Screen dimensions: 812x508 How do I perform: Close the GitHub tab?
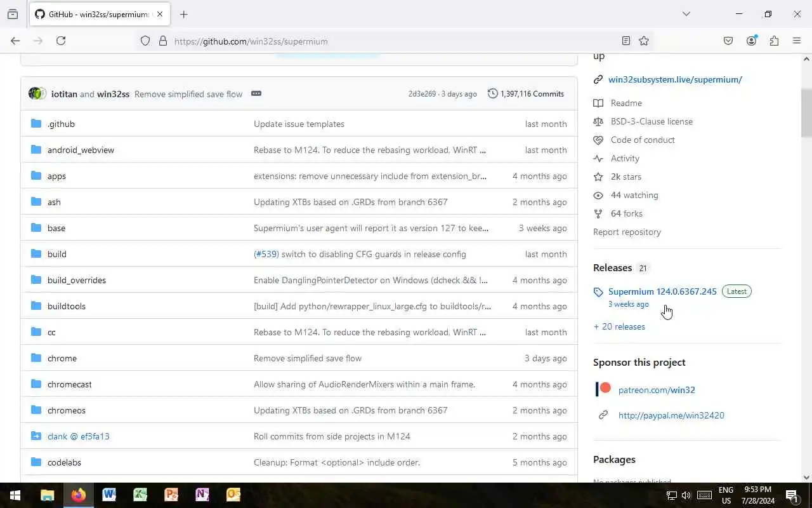(x=160, y=14)
